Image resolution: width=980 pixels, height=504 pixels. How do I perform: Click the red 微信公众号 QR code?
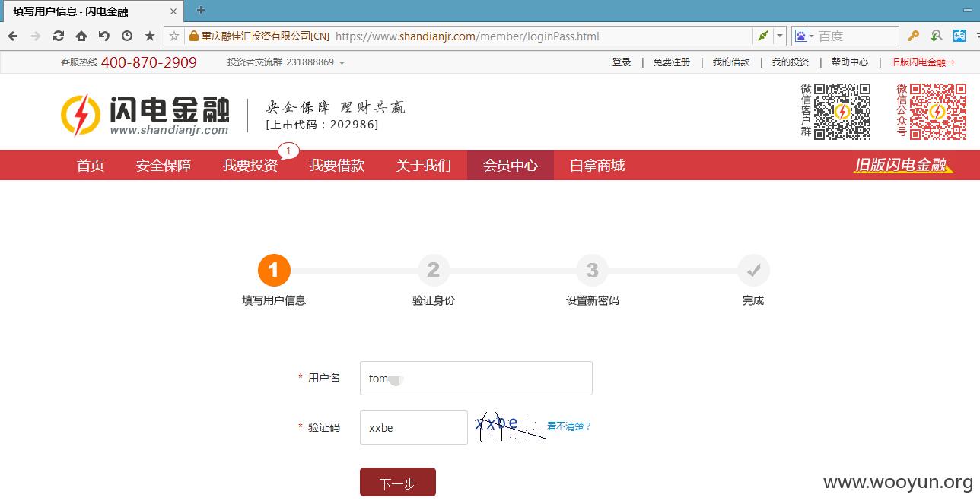tap(938, 111)
